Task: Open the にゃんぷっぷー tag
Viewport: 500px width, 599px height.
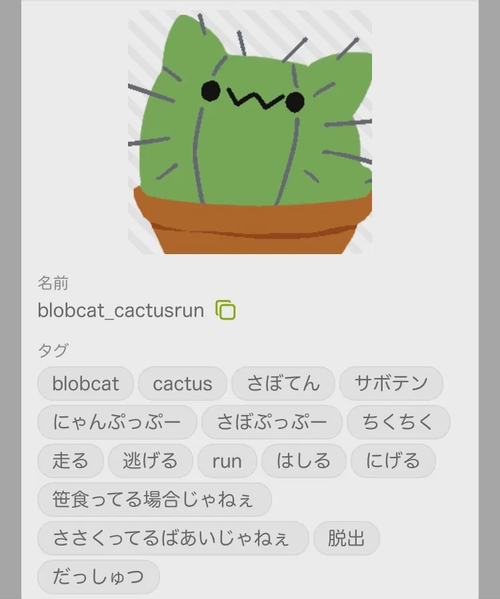Action: (x=117, y=422)
